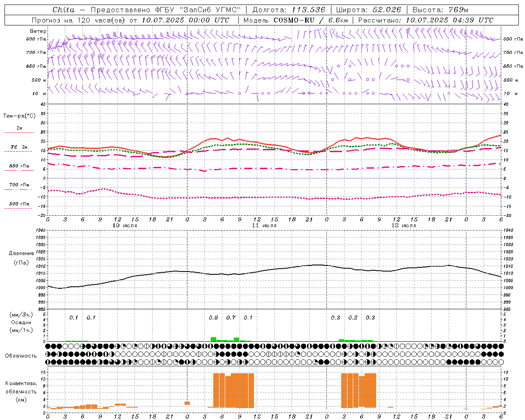The height and width of the screenshot is (420, 525).
Task: Click the Ветер wind section label
Action: (x=38, y=31)
